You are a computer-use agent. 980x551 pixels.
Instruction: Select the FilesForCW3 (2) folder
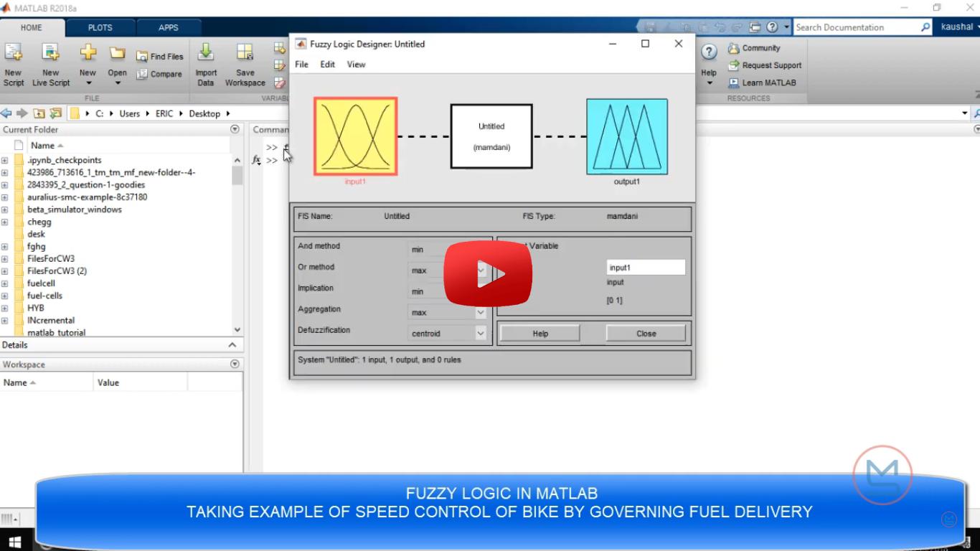57,271
